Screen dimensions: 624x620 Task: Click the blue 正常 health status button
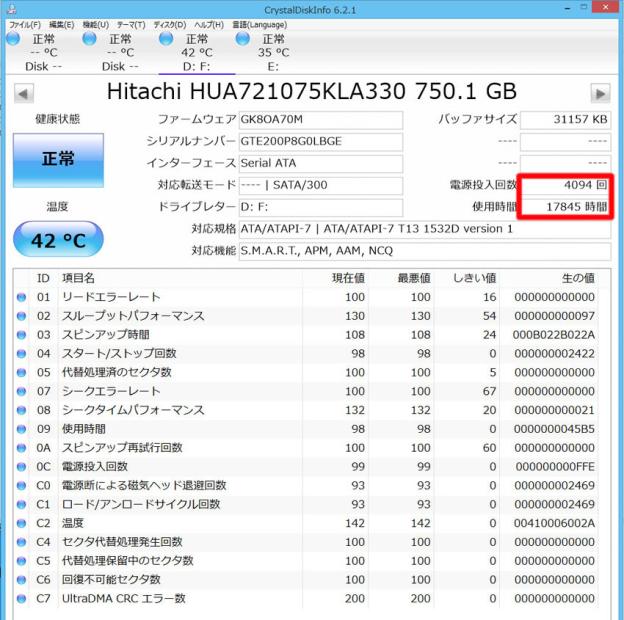click(x=58, y=160)
